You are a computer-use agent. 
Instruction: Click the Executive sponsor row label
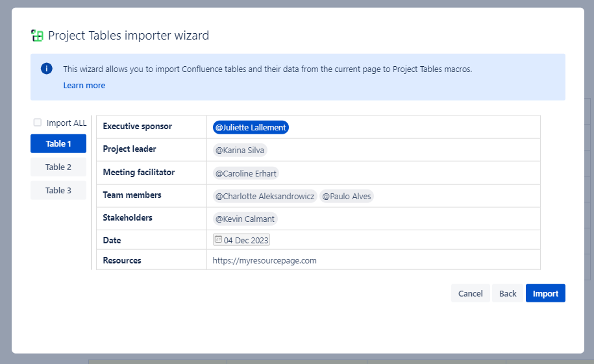tap(137, 127)
